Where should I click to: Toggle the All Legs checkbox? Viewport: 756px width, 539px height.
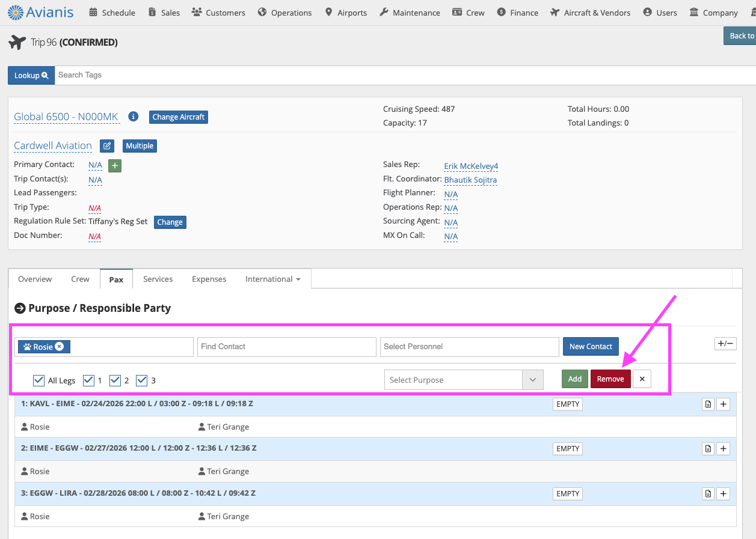pos(39,380)
